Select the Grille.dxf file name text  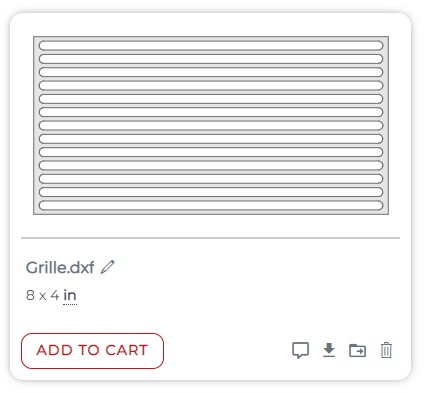60,267
